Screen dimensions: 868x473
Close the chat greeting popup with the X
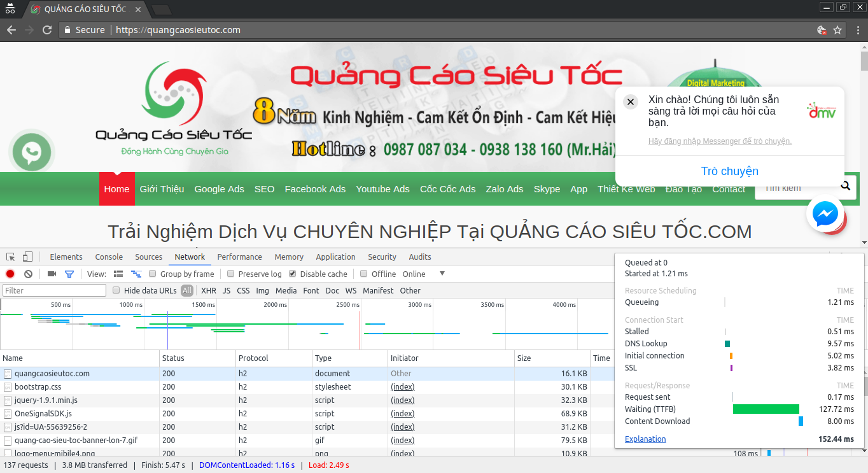(x=631, y=102)
